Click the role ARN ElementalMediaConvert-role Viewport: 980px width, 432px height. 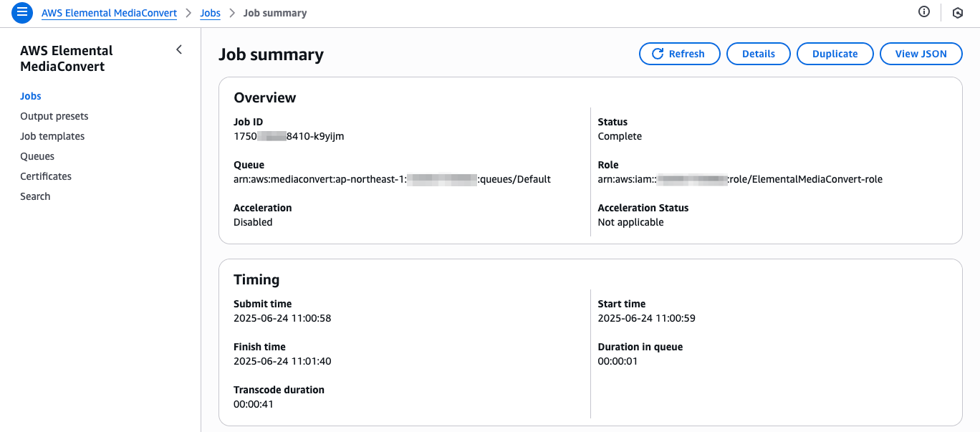pos(740,179)
